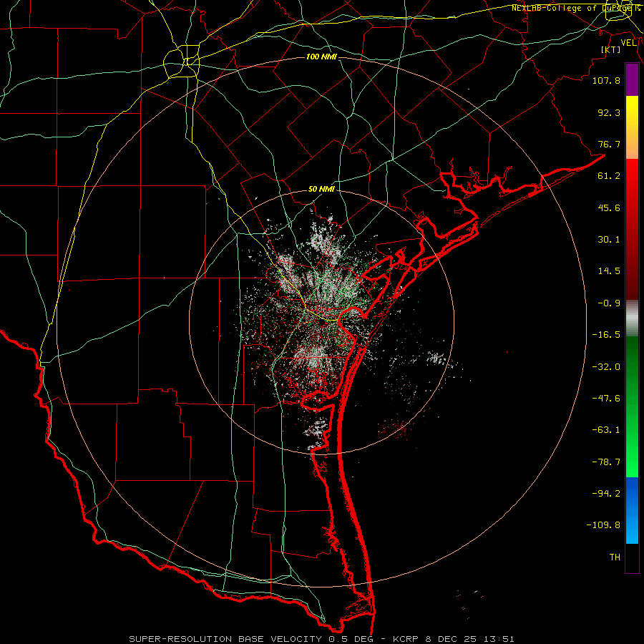Screen dimensions: 644x644
Task: Click the -63.1 velocity scale value
Action: pyautogui.click(x=606, y=430)
